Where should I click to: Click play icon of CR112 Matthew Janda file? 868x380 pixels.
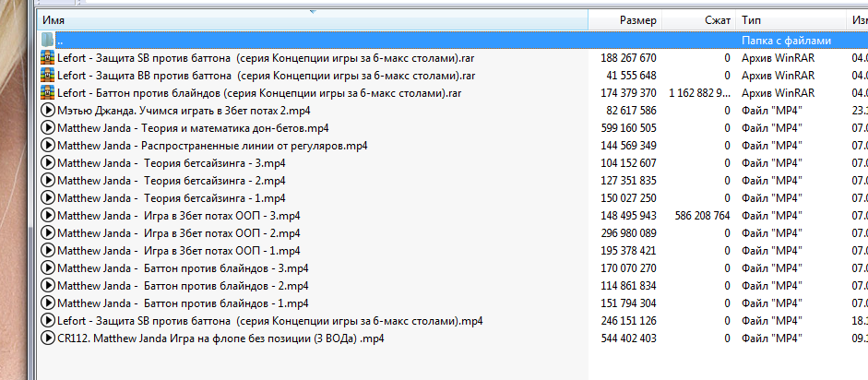pyautogui.click(x=48, y=338)
